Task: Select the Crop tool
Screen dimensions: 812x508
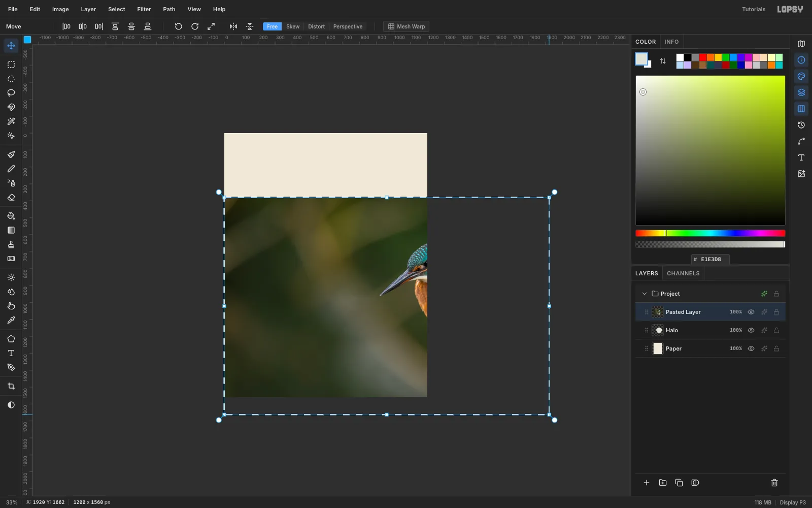Action: click(x=11, y=386)
